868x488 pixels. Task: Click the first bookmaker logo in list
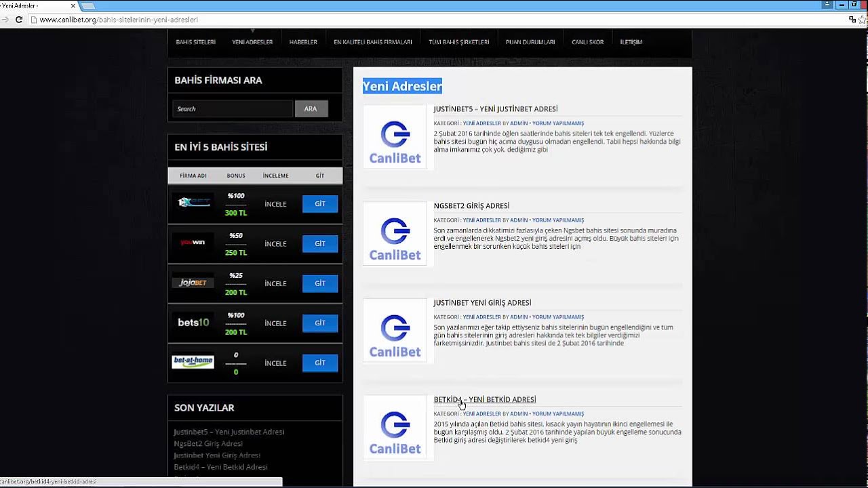click(x=193, y=202)
